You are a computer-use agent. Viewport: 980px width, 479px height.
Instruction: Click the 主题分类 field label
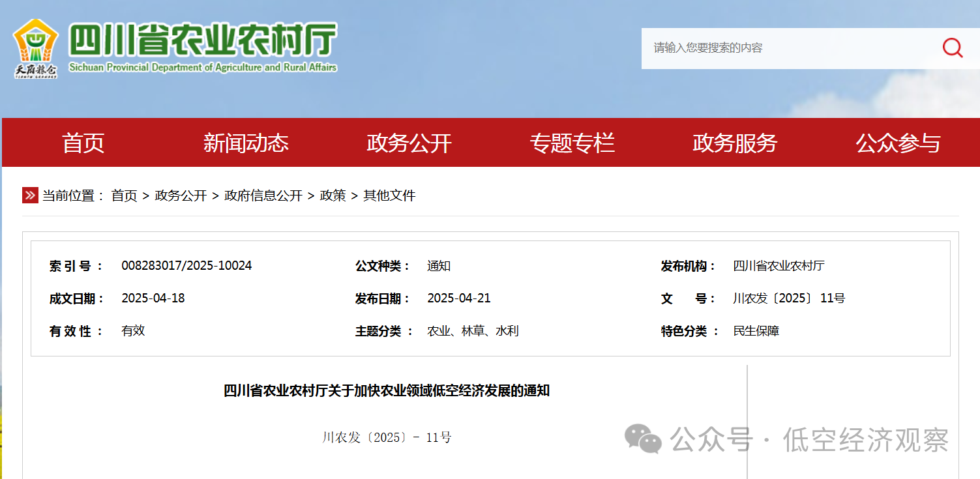click(384, 331)
